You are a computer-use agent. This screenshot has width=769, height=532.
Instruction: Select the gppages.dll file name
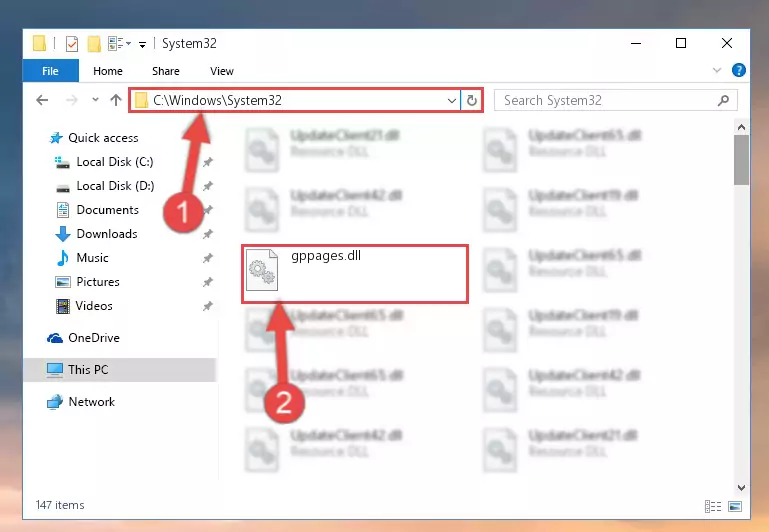tap(326, 256)
